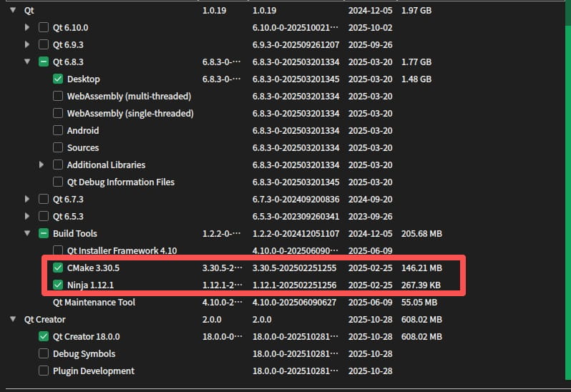The width and height of the screenshot is (571, 392).
Task: Select the Qt Debug Information Files label
Action: click(121, 182)
